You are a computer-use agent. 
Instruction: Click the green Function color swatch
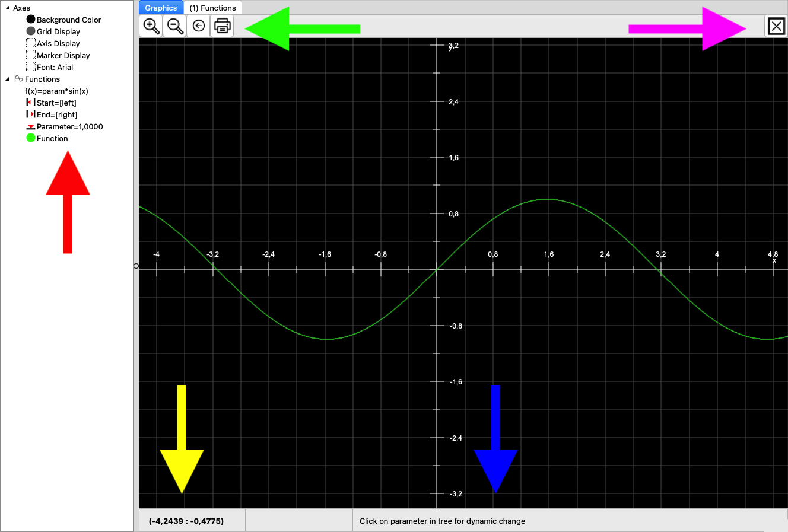point(31,138)
